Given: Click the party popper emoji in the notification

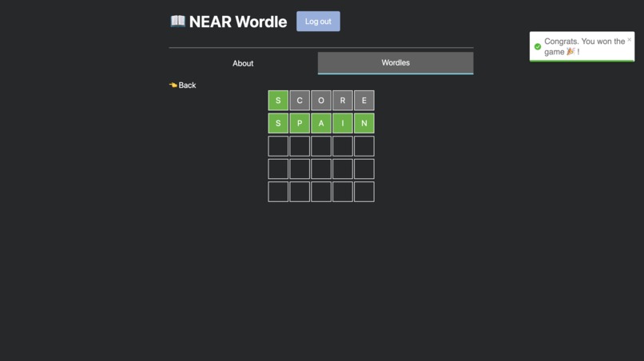Looking at the screenshot, I should point(570,51).
